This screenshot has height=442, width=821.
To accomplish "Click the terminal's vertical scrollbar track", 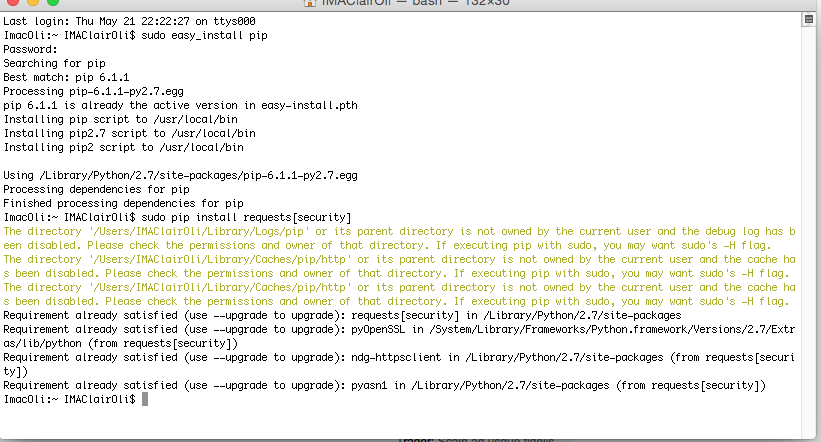I will pyautogui.click(x=808, y=220).
